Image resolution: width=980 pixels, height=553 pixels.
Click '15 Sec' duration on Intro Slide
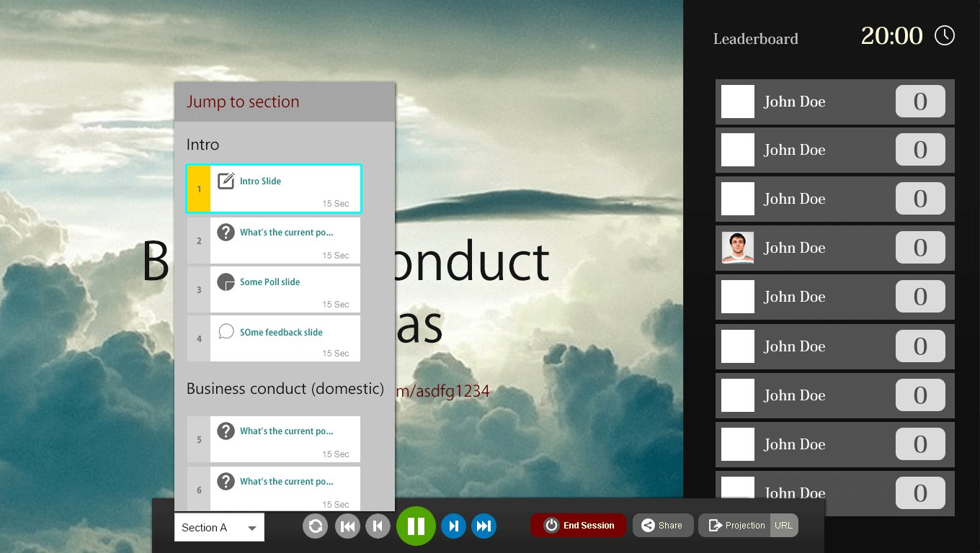(x=336, y=204)
